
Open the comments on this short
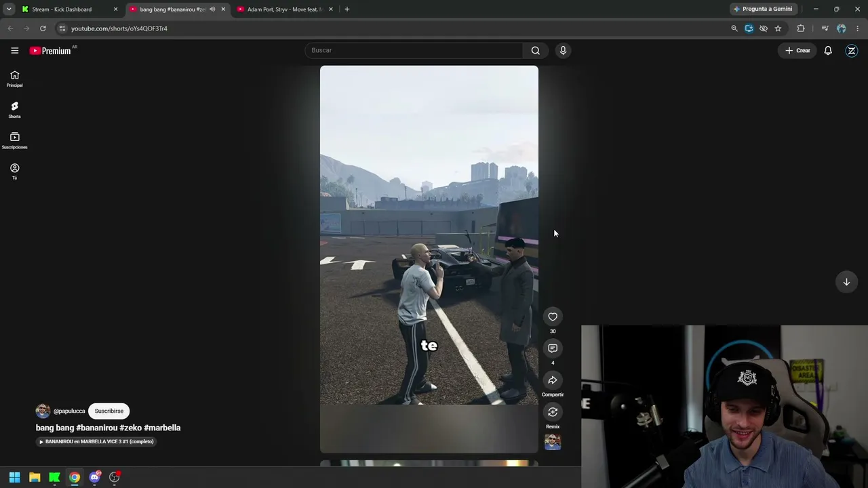pyautogui.click(x=553, y=348)
